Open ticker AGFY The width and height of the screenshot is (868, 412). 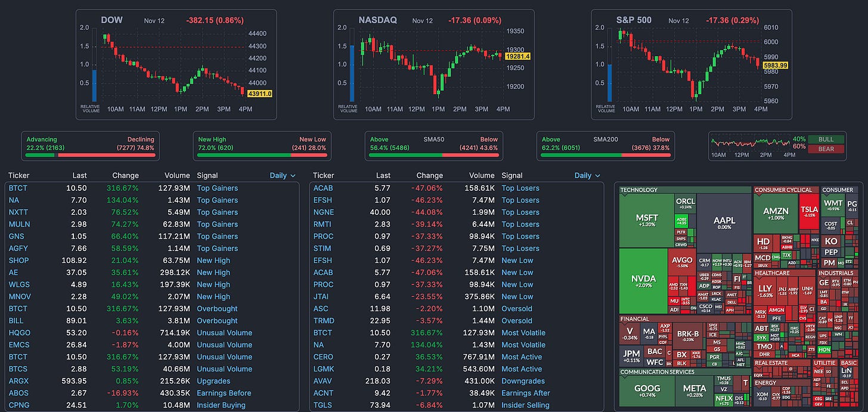pos(18,248)
